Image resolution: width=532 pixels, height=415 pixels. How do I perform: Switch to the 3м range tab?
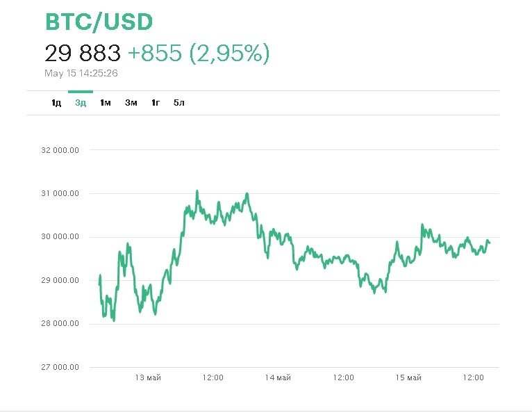pos(131,103)
